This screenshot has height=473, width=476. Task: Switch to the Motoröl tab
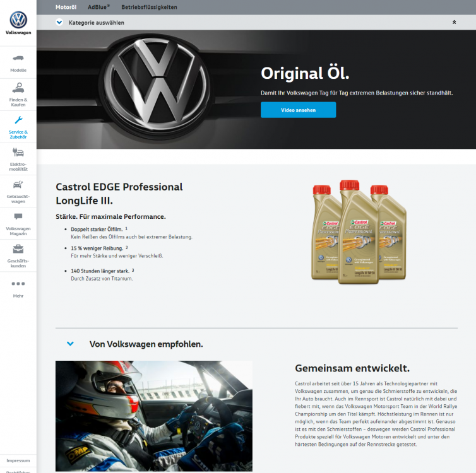click(66, 7)
